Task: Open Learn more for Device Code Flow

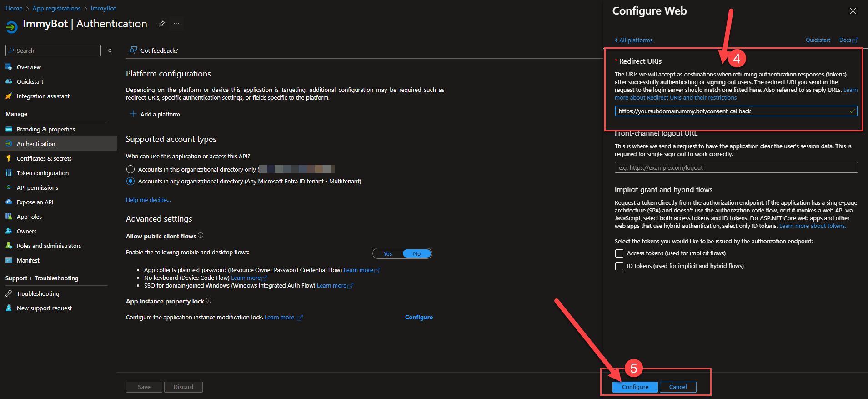Action: [x=249, y=278]
